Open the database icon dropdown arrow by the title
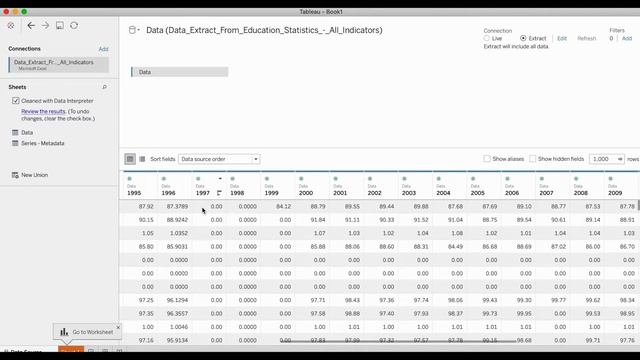 (x=139, y=30)
